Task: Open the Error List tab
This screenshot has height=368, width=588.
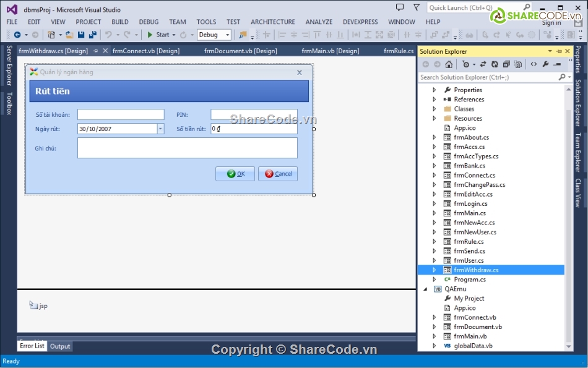Action: point(32,346)
